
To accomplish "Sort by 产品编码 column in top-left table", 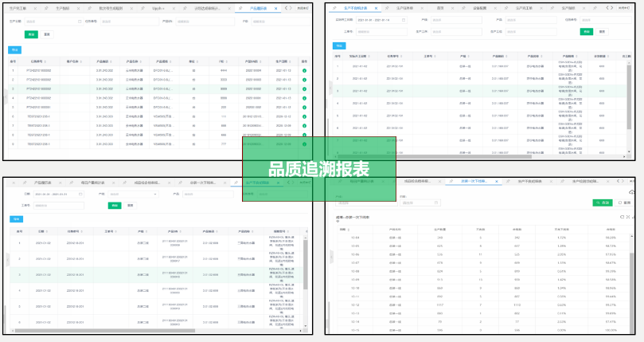I will pyautogui.click(x=102, y=61).
